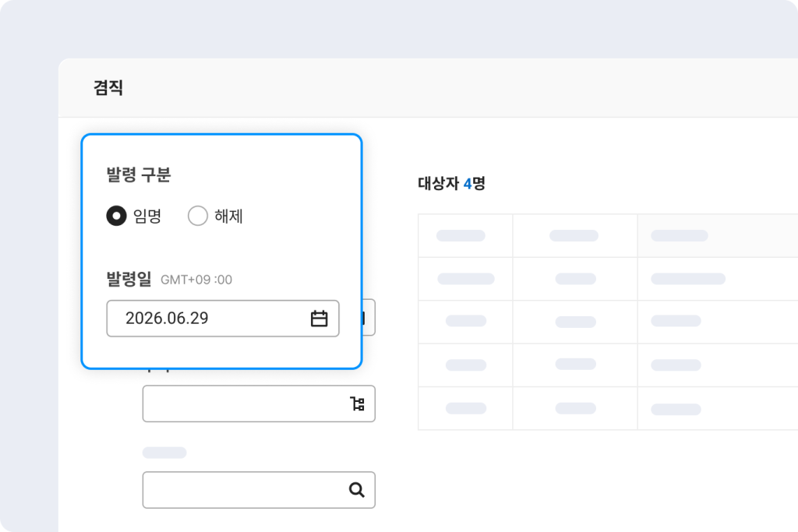The height and width of the screenshot is (532, 798).
Task: Click the GMT+09:00 timezone text
Action: click(x=196, y=280)
